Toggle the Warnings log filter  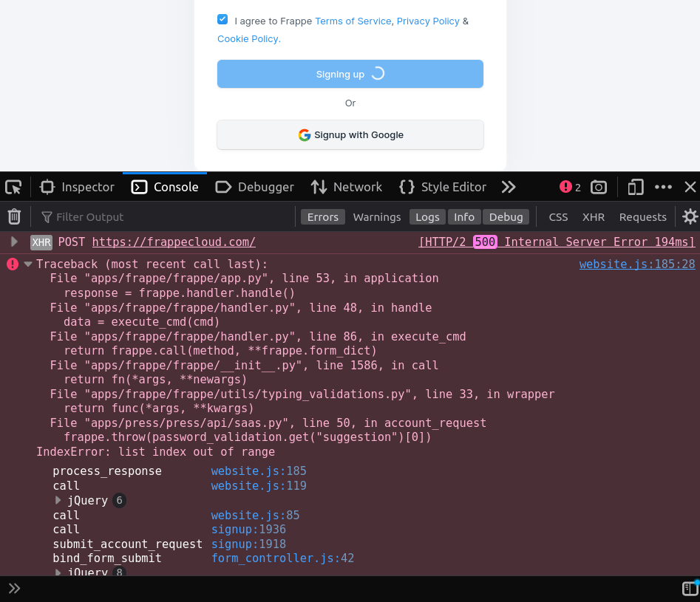coord(376,216)
